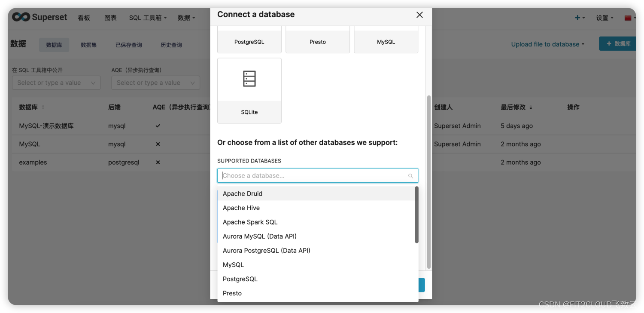Switch to the 数据集 tab
This screenshot has width=644, height=313.
click(x=89, y=45)
